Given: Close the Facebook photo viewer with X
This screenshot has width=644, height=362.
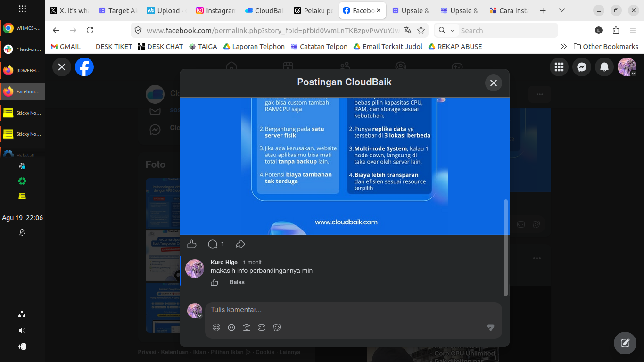Looking at the screenshot, I should pyautogui.click(x=62, y=67).
